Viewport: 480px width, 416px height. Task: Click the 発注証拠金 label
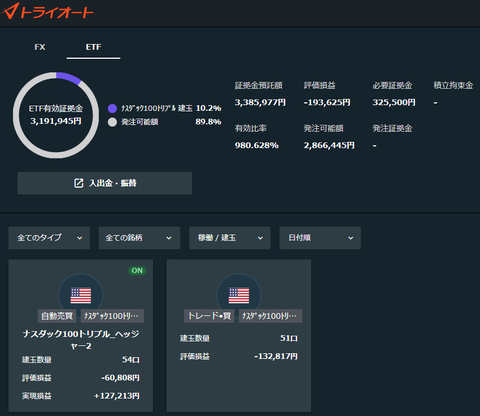point(392,128)
